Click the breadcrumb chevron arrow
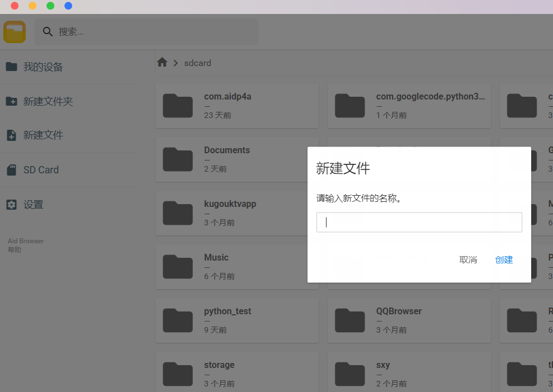Screen dimensions: 553x392 point(176,63)
